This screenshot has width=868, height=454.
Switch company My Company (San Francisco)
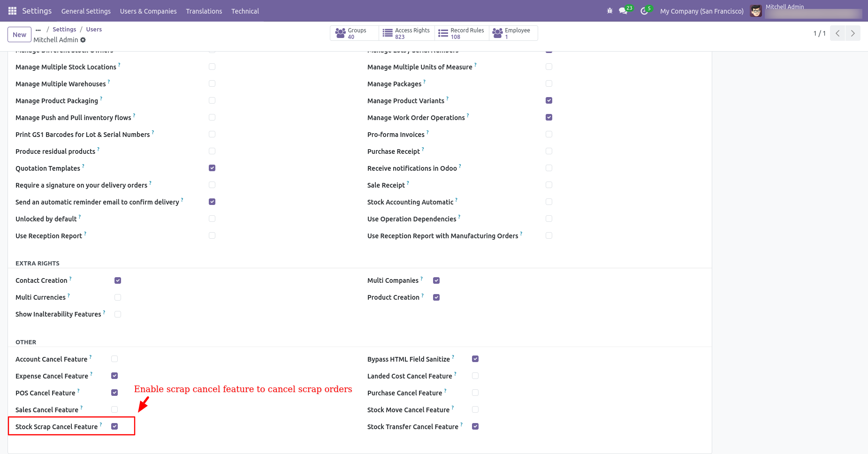pos(701,11)
